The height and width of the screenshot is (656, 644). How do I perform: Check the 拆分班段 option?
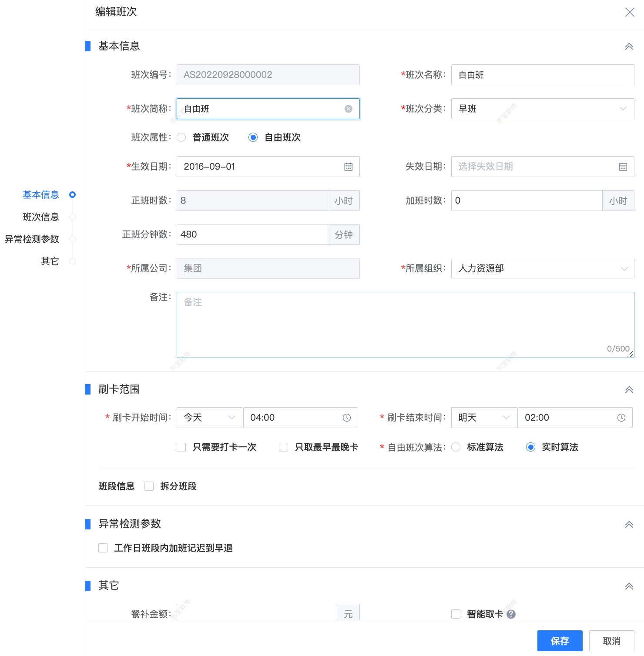[x=149, y=486]
